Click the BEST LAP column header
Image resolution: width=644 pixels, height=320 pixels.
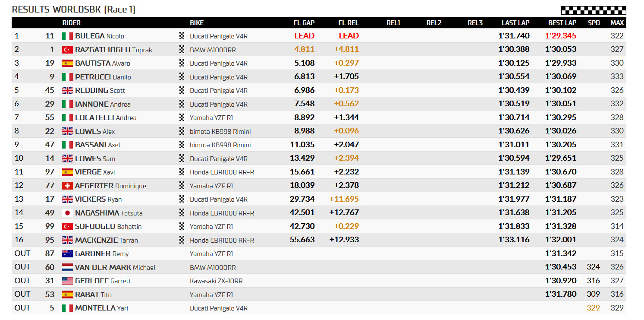click(x=562, y=23)
